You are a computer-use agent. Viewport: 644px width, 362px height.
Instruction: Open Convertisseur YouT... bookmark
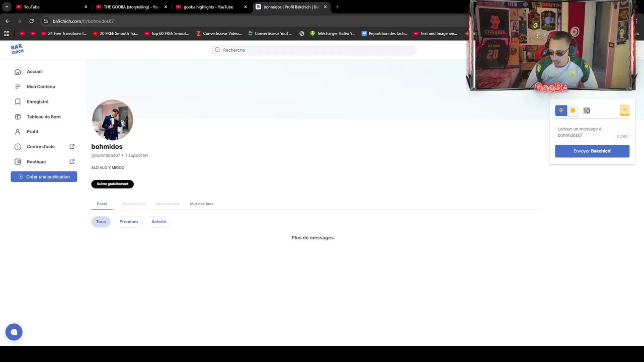tap(270, 34)
